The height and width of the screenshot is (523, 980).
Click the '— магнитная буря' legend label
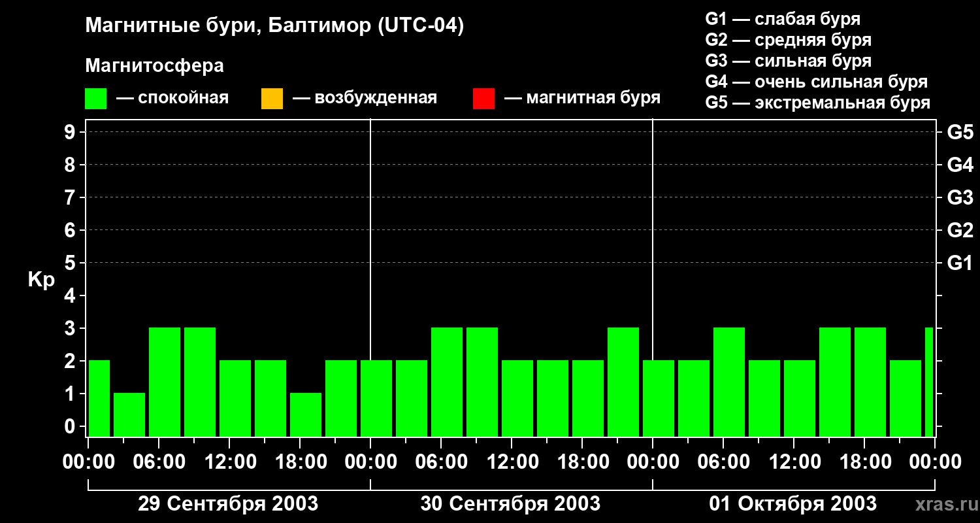(582, 98)
